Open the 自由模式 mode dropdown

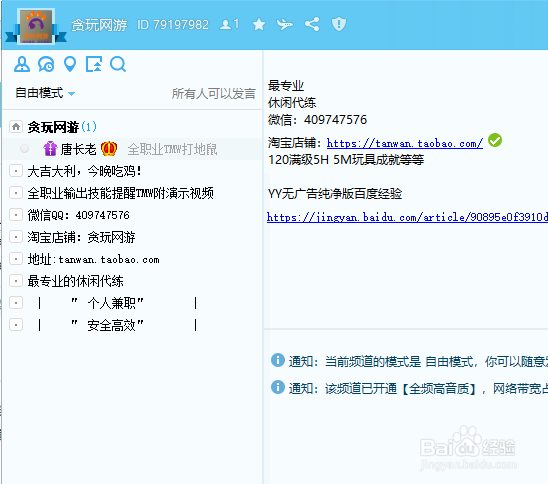pyautogui.click(x=45, y=93)
